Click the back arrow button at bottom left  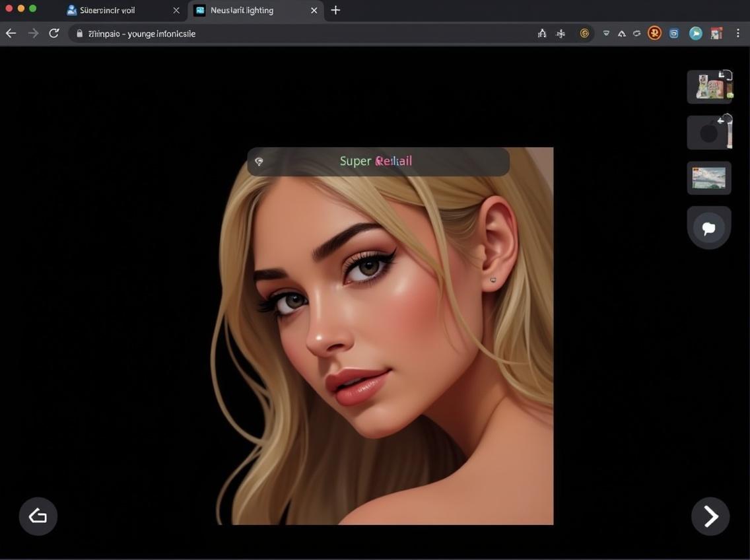[x=38, y=516]
